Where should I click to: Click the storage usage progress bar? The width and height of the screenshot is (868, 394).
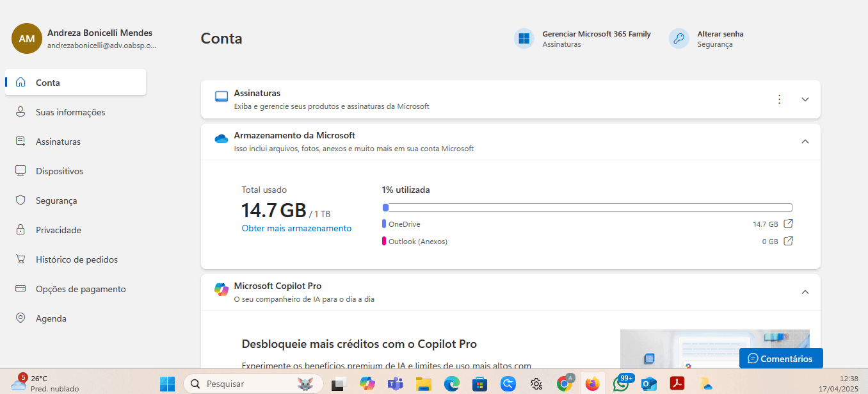pos(587,208)
